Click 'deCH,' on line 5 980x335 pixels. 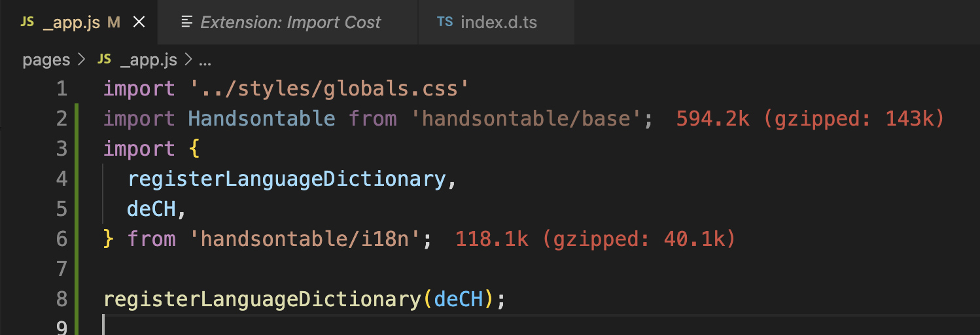click(x=158, y=209)
